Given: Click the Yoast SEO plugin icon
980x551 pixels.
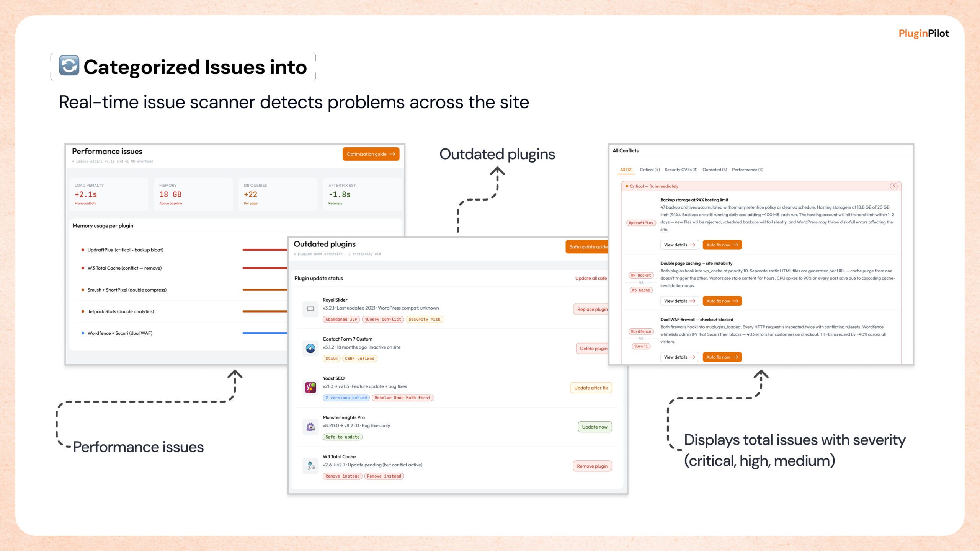Looking at the screenshot, I should pyautogui.click(x=310, y=388).
